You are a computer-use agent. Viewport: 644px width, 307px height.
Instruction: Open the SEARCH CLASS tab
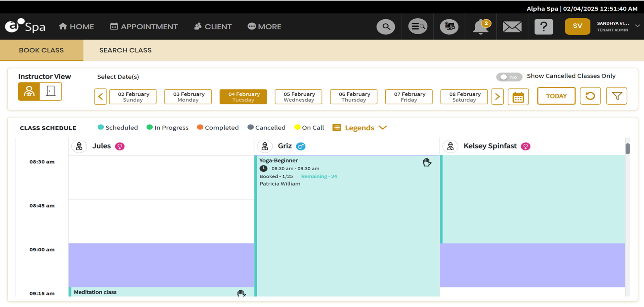click(x=125, y=50)
